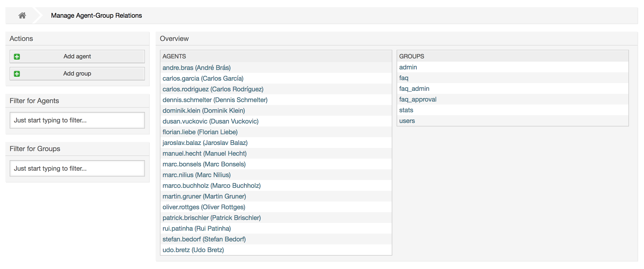Click the home icon in the breadcrumb

click(x=22, y=15)
